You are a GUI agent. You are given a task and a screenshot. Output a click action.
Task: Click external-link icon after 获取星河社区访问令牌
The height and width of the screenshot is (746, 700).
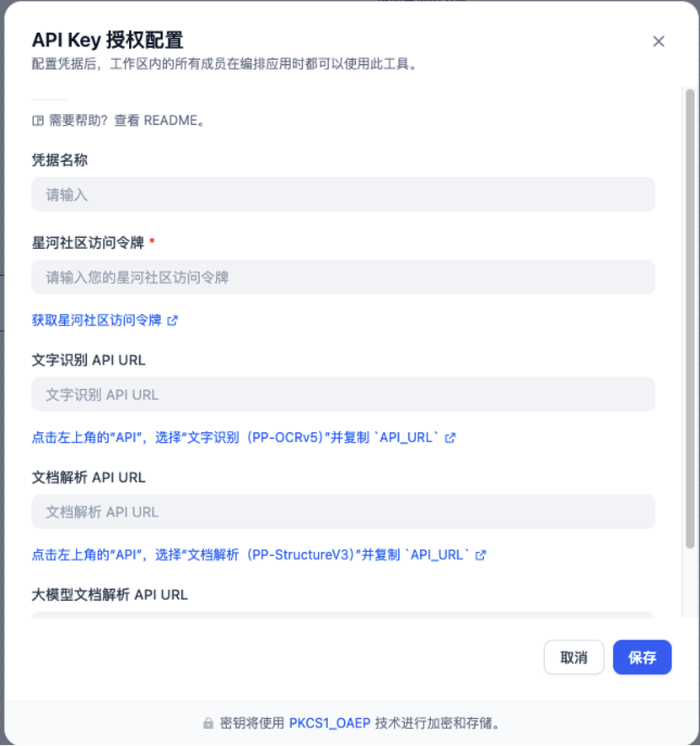[174, 321]
